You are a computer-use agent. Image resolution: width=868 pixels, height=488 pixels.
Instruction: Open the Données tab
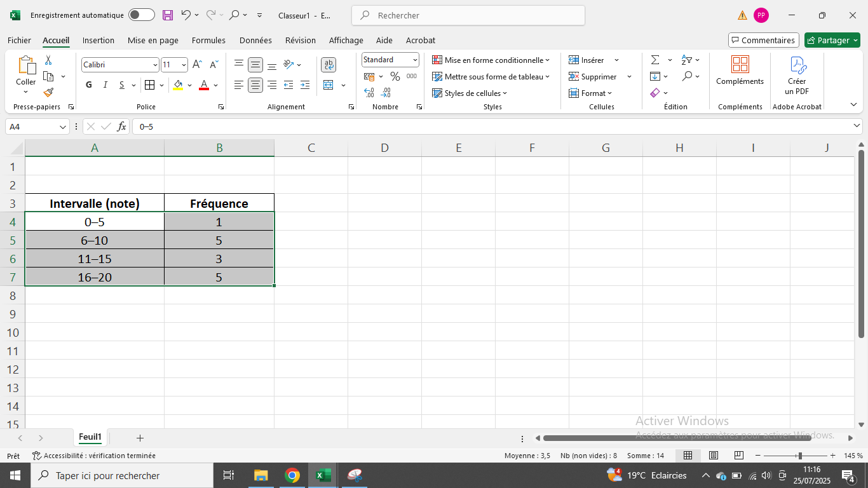[x=255, y=40]
